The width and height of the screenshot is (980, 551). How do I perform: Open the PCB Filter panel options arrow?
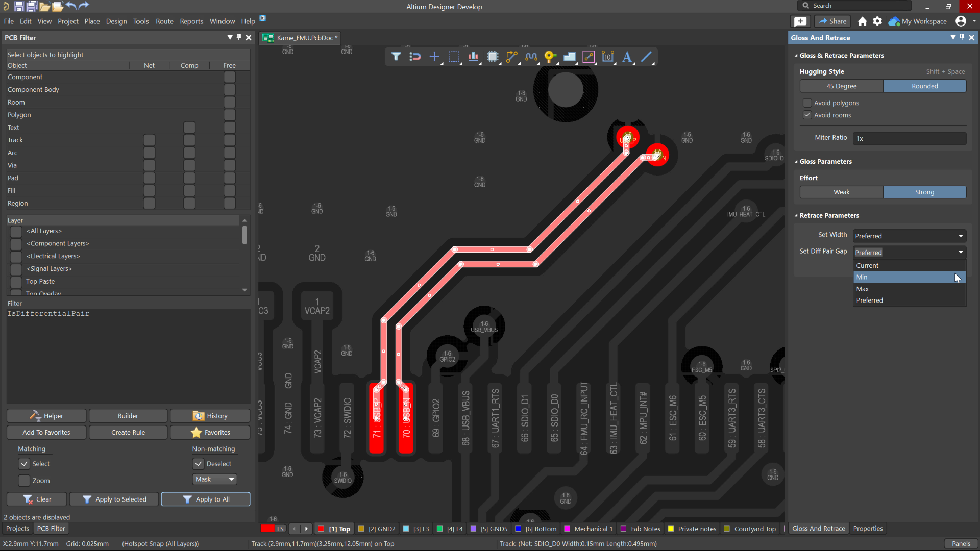(230, 37)
